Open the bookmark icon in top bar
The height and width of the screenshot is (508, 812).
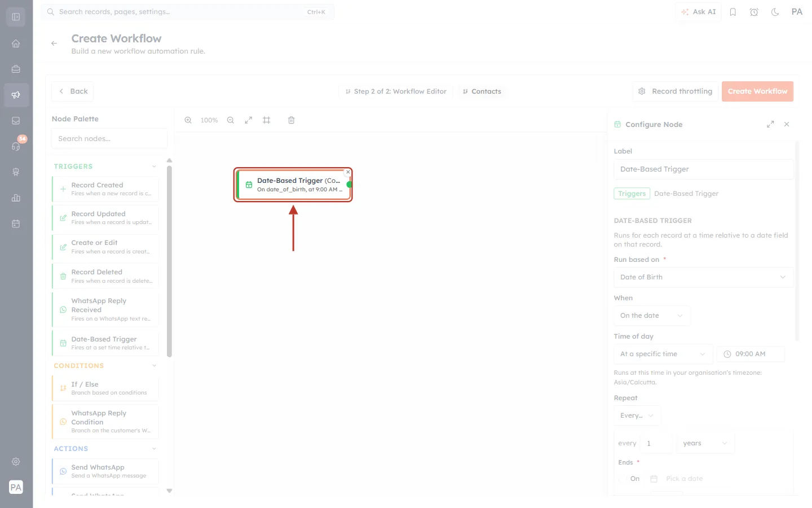pyautogui.click(x=733, y=12)
